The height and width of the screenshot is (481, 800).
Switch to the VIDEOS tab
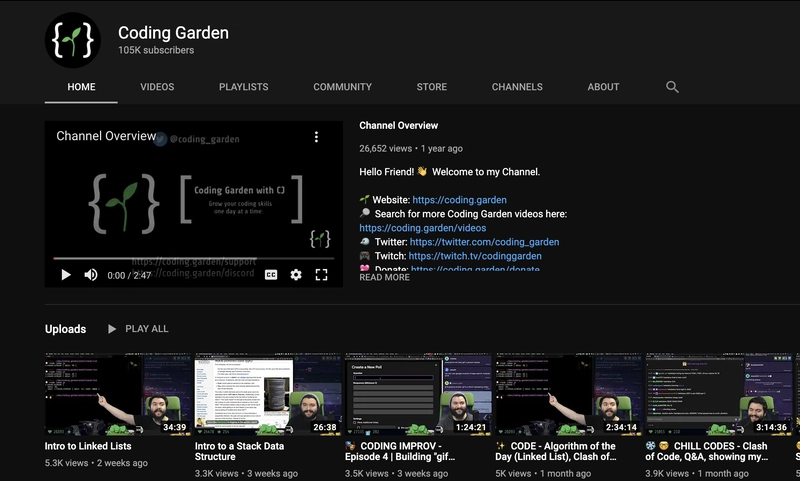coord(157,87)
